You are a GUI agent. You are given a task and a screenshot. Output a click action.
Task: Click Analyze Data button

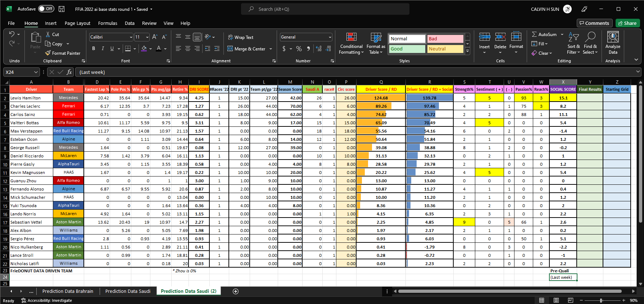point(613,43)
